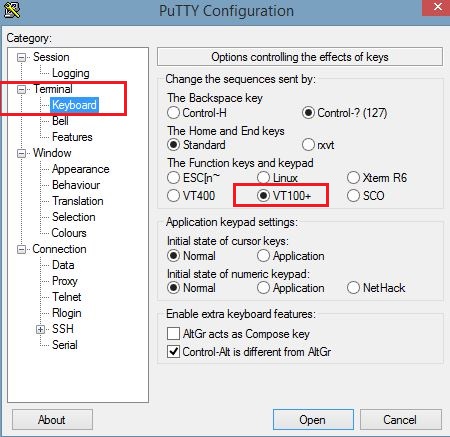
Task: Open the About dialog
Action: [x=52, y=419]
